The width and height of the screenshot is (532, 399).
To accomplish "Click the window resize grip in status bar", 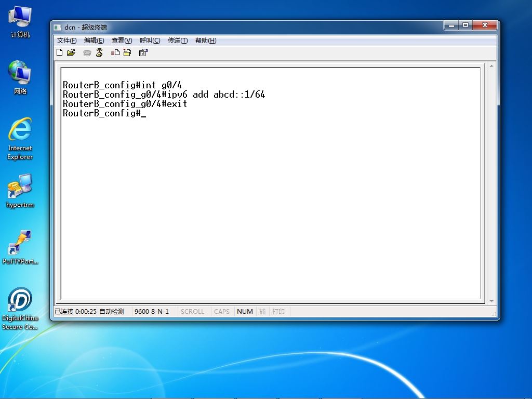I will tap(494, 314).
